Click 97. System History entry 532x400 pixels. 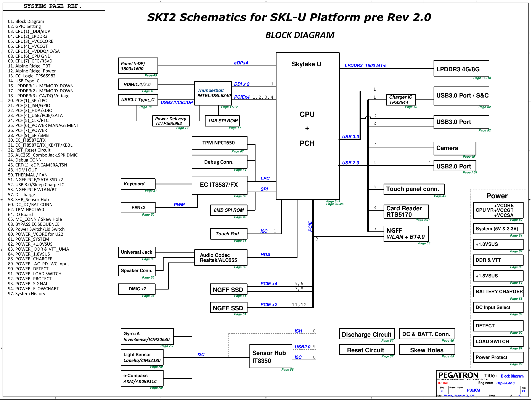pos(26,293)
